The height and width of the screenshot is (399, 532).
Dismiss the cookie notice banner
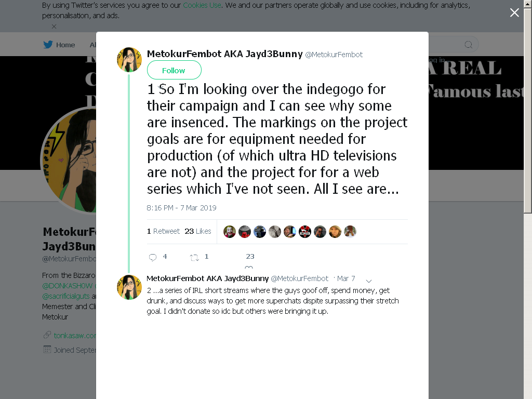54,26
